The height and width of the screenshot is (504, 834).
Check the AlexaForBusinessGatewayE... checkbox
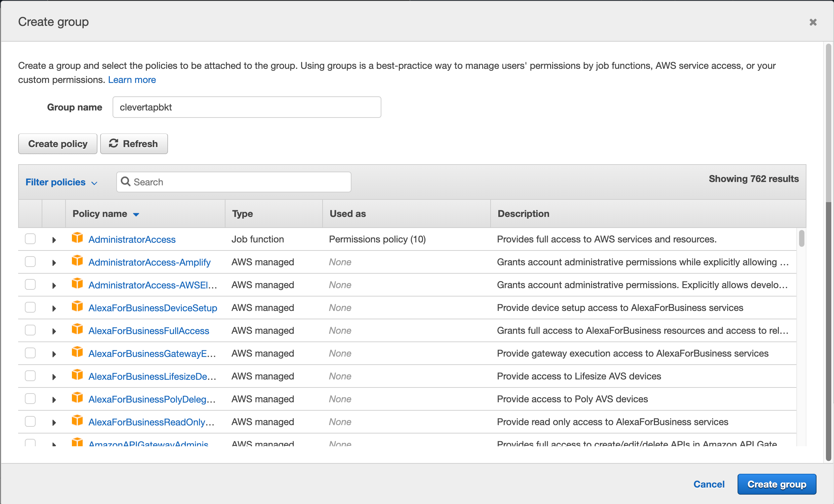[x=30, y=353]
